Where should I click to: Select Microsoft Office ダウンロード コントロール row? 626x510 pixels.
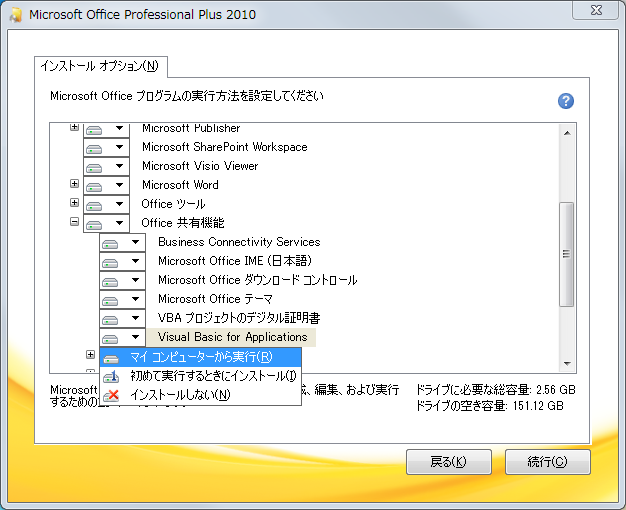pyautogui.click(x=258, y=280)
